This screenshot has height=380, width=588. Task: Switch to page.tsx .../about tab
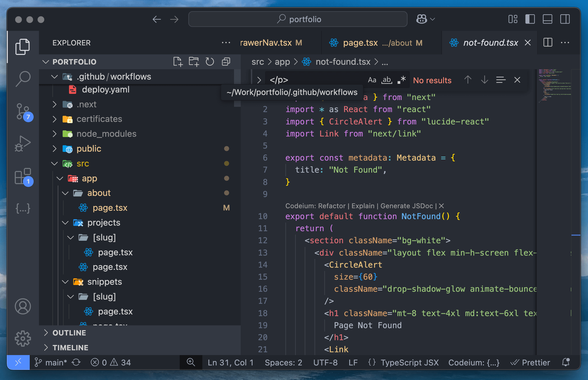(x=381, y=43)
